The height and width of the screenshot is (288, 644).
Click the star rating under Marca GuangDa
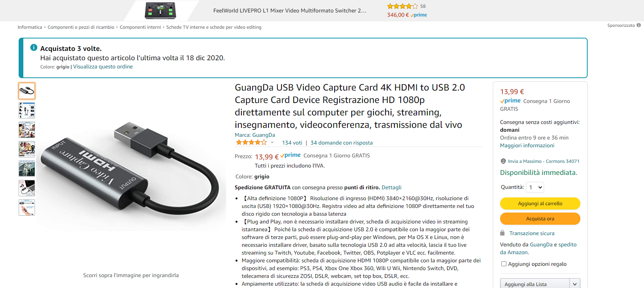[251, 143]
